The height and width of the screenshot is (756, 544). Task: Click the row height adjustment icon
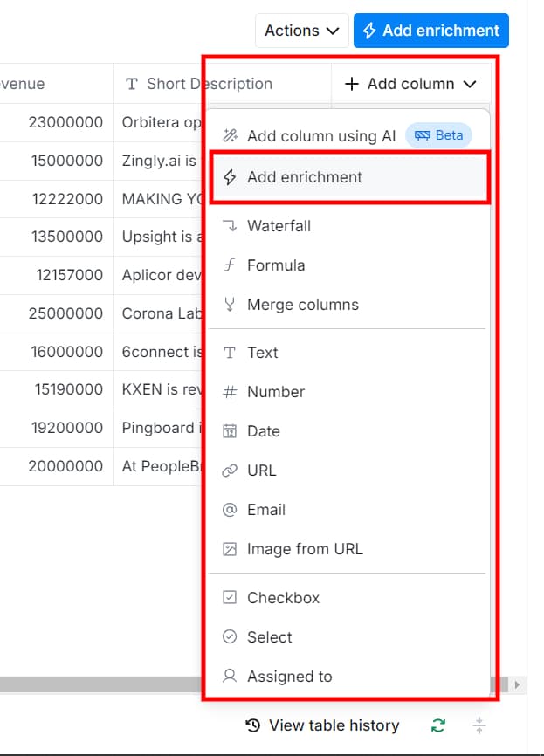coord(479,725)
